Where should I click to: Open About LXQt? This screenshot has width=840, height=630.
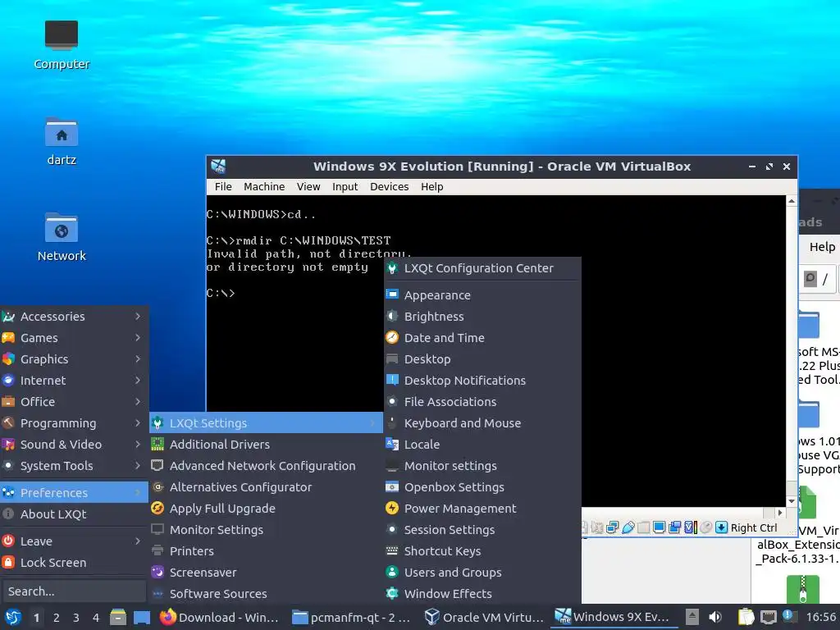(74, 514)
